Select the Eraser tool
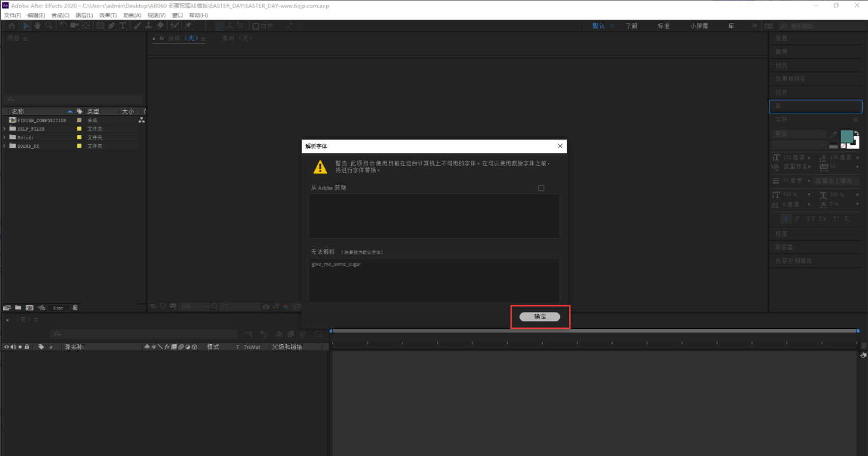The height and width of the screenshot is (456, 868). point(160,25)
